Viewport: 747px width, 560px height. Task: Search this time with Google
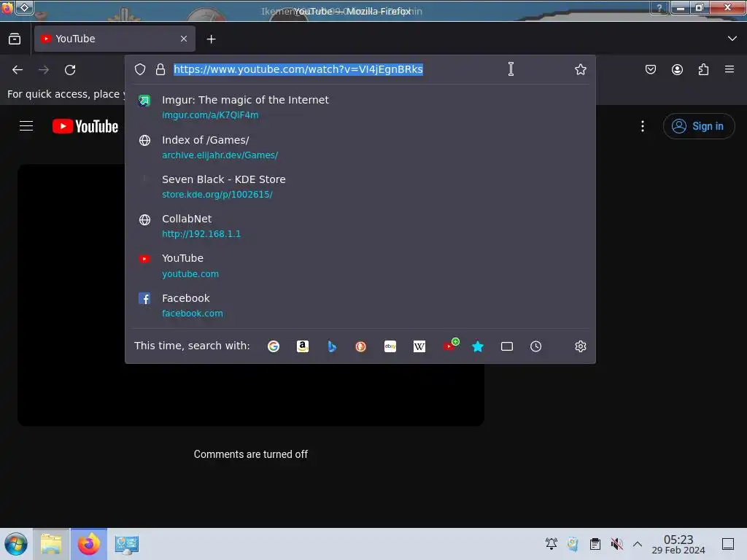[274, 346]
